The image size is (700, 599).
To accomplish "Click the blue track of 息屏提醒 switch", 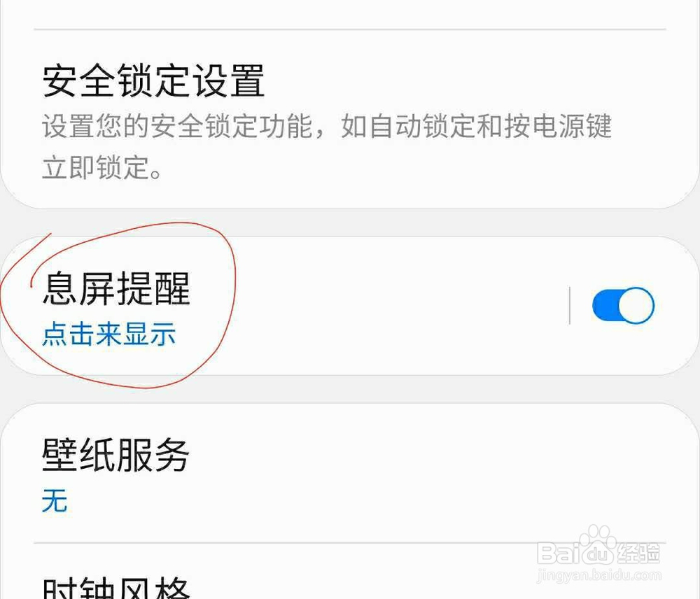I will 605,305.
